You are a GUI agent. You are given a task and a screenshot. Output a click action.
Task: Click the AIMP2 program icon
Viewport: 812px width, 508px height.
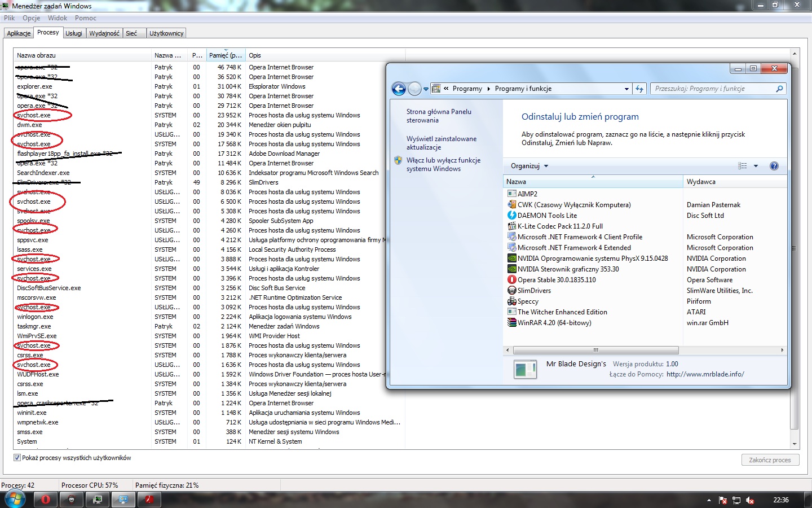tap(512, 194)
